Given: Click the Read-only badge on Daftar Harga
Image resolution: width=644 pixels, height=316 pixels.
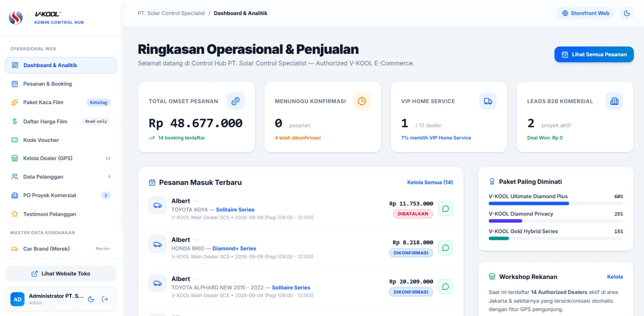Looking at the screenshot, I should (x=96, y=121).
